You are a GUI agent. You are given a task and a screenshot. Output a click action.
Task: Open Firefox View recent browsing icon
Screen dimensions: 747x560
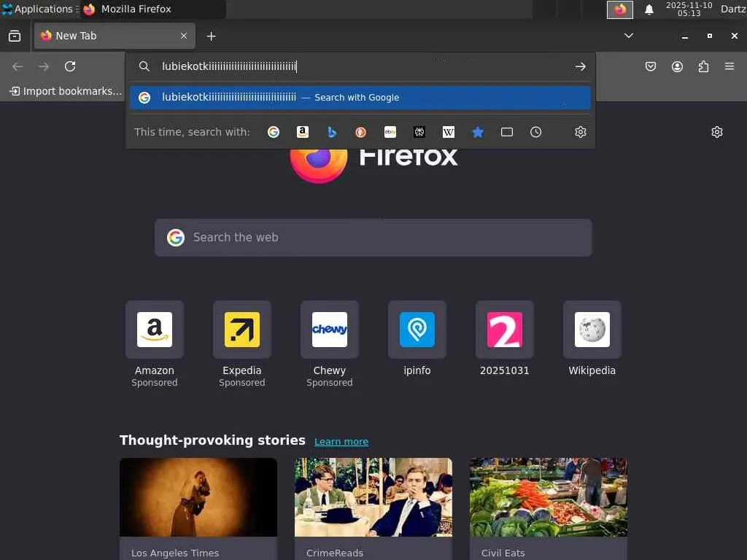[x=15, y=36]
